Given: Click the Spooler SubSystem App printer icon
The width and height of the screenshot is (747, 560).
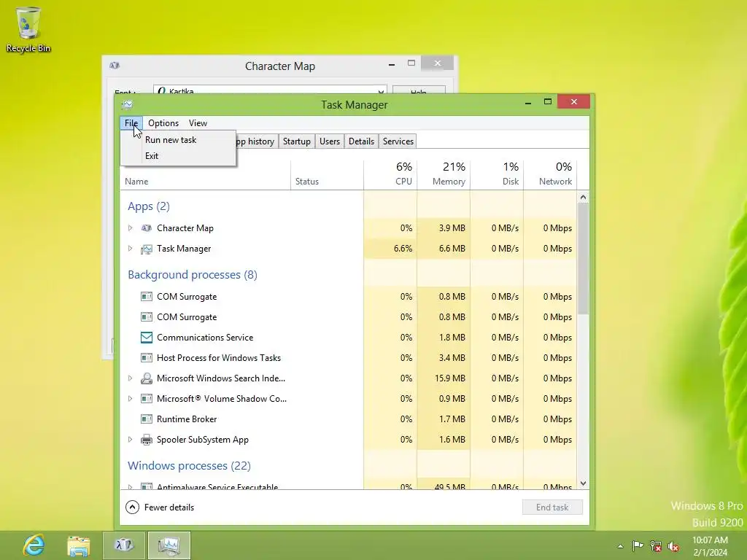Looking at the screenshot, I should point(146,440).
